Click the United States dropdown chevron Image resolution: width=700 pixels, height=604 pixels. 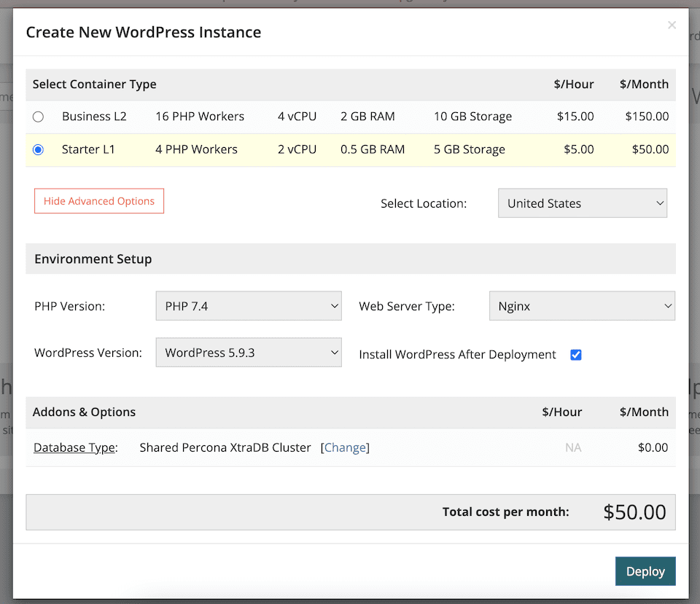(x=659, y=203)
